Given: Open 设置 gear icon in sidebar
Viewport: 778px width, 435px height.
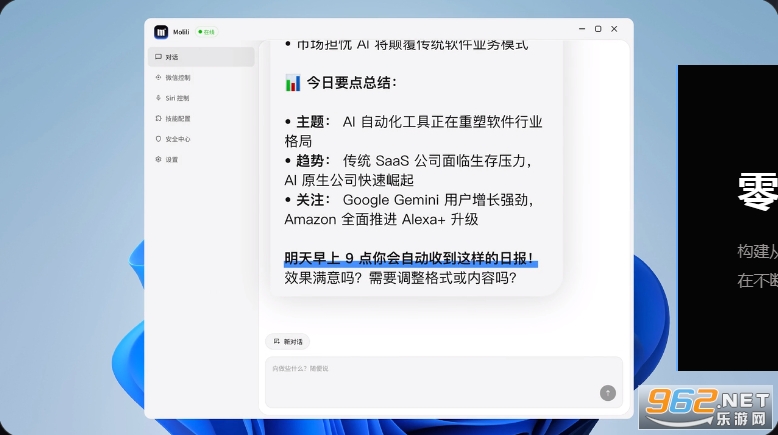Looking at the screenshot, I should click(158, 159).
